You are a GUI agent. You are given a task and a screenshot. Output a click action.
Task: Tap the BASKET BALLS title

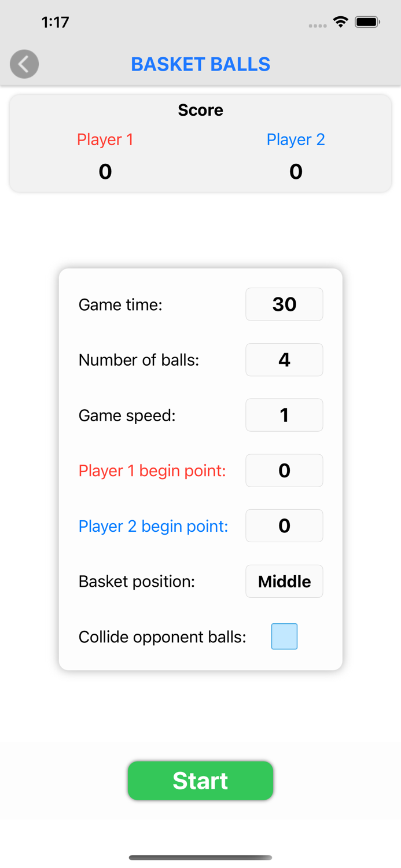point(200,64)
